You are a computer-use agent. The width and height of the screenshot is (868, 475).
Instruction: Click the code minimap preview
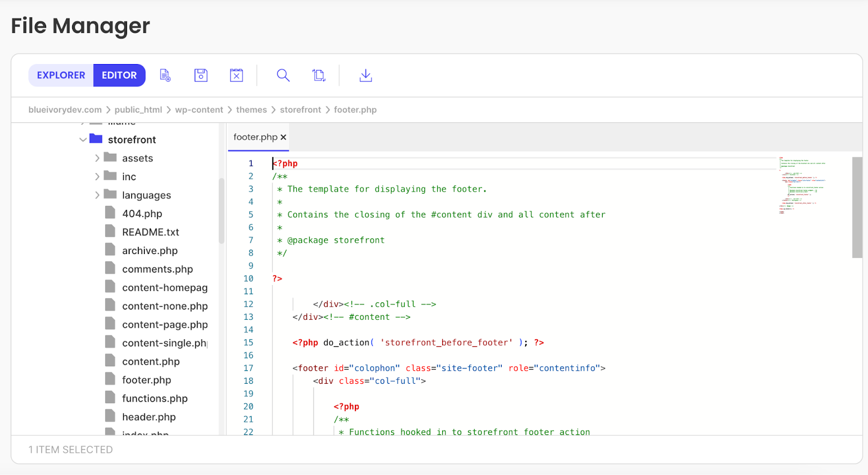tap(803, 185)
